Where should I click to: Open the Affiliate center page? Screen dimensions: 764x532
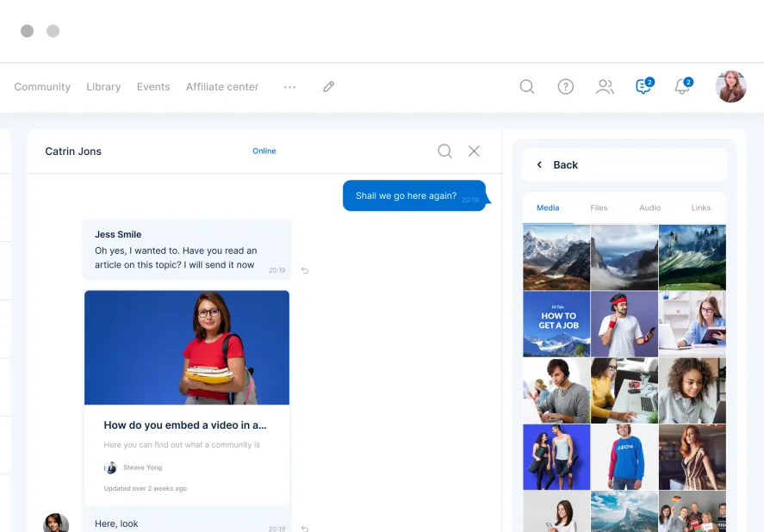tap(222, 87)
